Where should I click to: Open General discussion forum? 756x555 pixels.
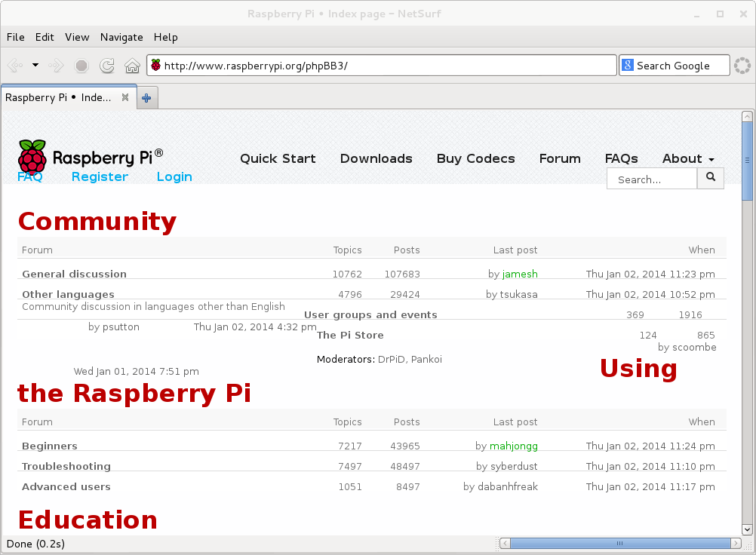[74, 274]
